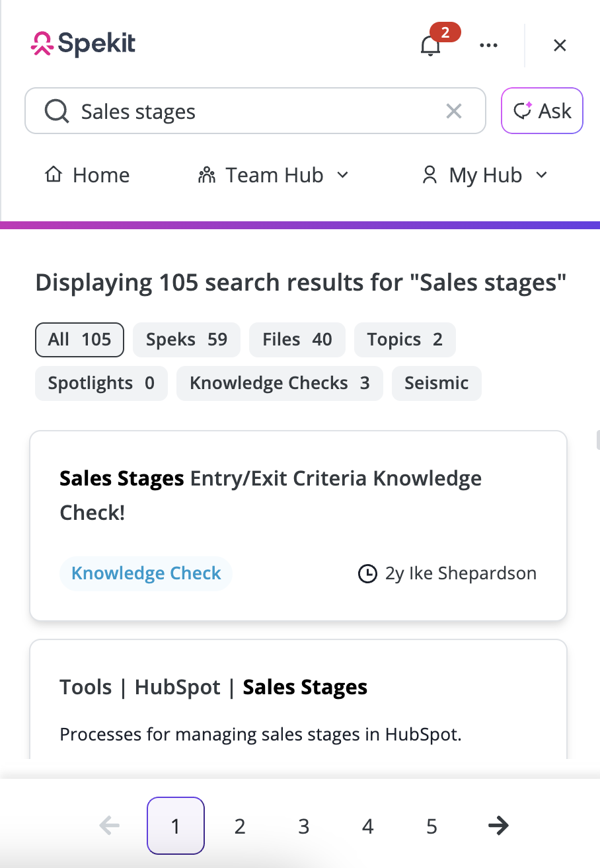This screenshot has height=868, width=600.
Task: Click the Sales stages search field
Action: point(255,111)
